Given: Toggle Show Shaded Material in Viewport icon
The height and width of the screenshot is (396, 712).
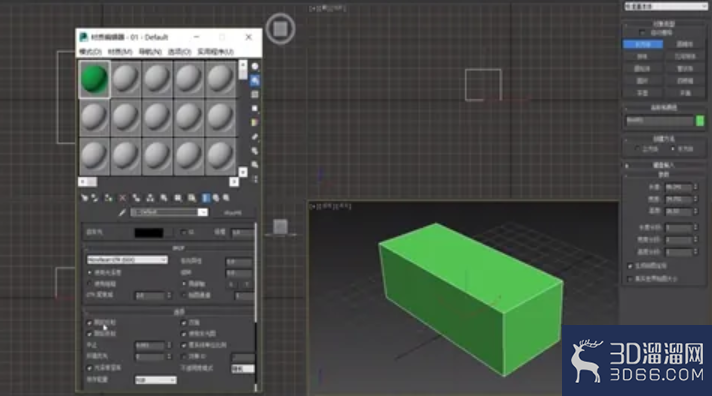Looking at the screenshot, I should pyautogui.click(x=192, y=198).
